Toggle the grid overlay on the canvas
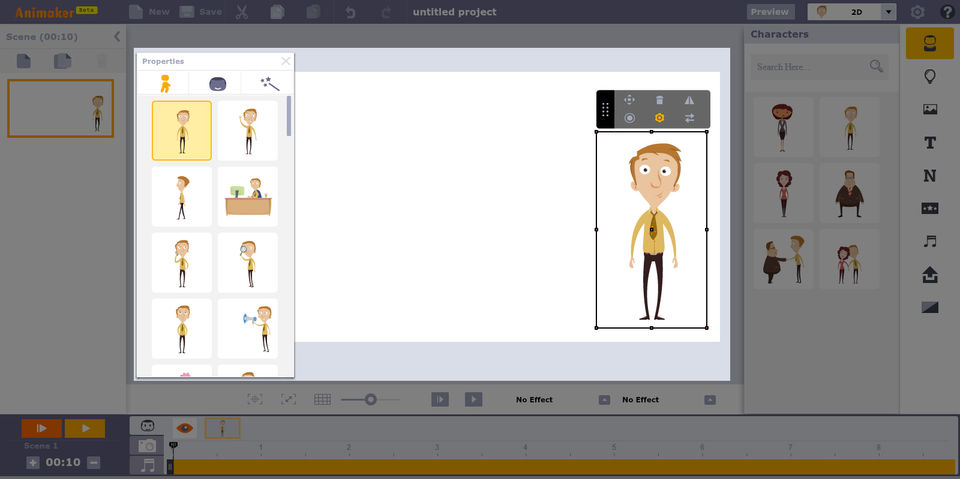 322,399
